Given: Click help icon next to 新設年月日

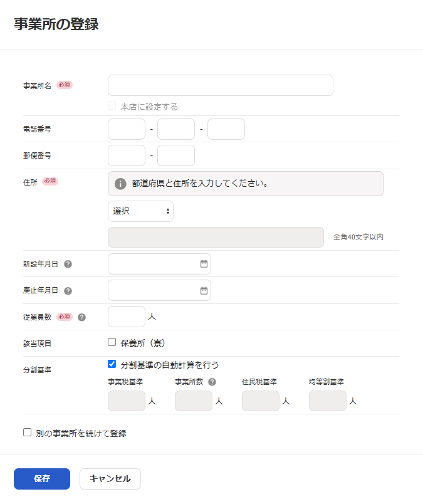Looking at the screenshot, I should coord(68,264).
